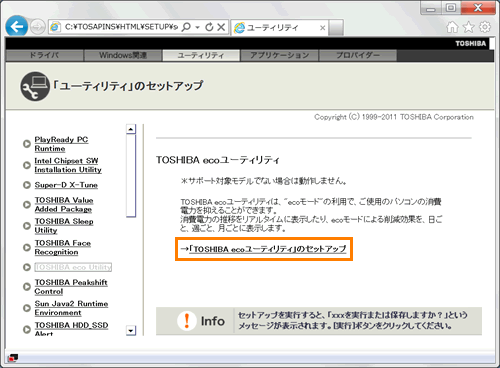The width and height of the screenshot is (500, 368).
Task: Click the wrench and laptop setup icon
Action: [35, 86]
